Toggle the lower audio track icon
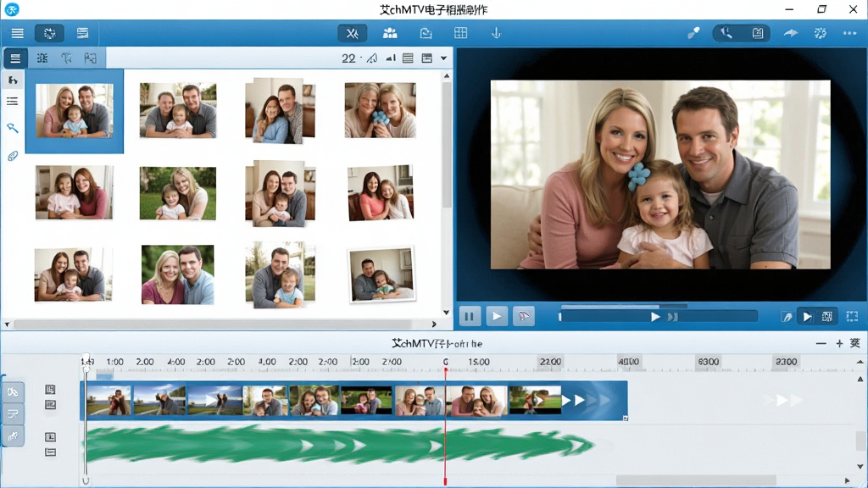This screenshot has height=488, width=868. (x=50, y=452)
